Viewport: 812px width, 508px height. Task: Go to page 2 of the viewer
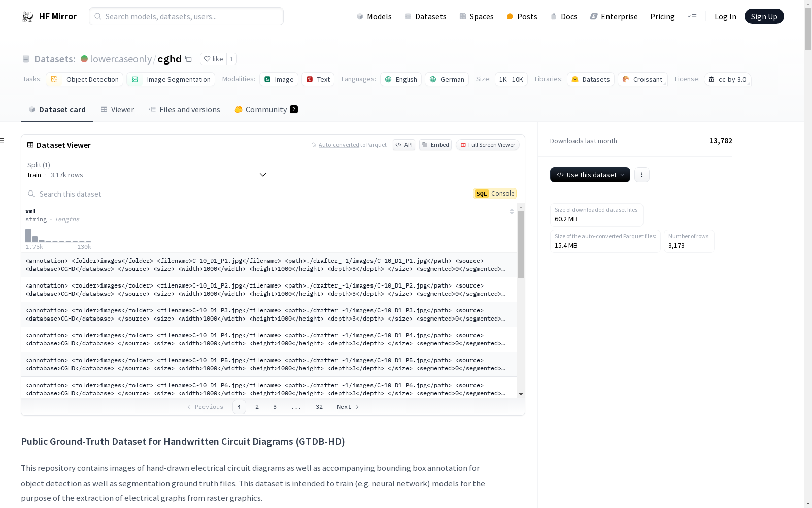coord(257,407)
